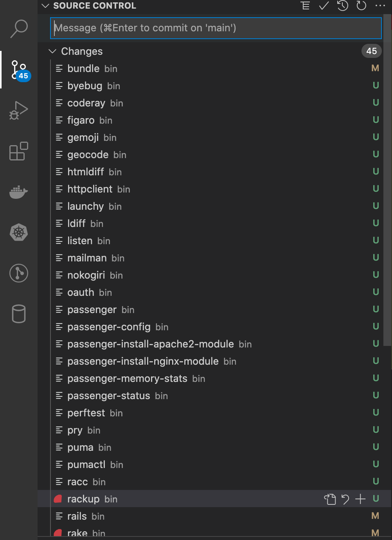Image resolution: width=392 pixels, height=540 pixels.
Task: Click the file icon beside puma
Action: click(59, 447)
